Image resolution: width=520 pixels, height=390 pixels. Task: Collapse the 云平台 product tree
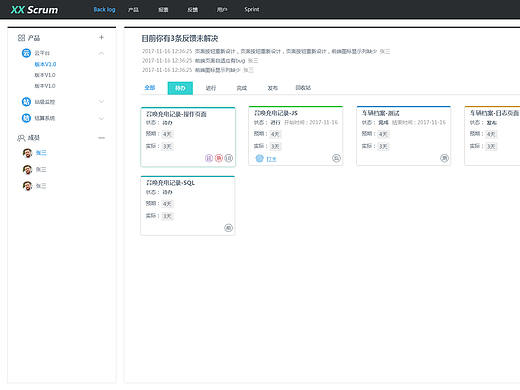tap(101, 53)
